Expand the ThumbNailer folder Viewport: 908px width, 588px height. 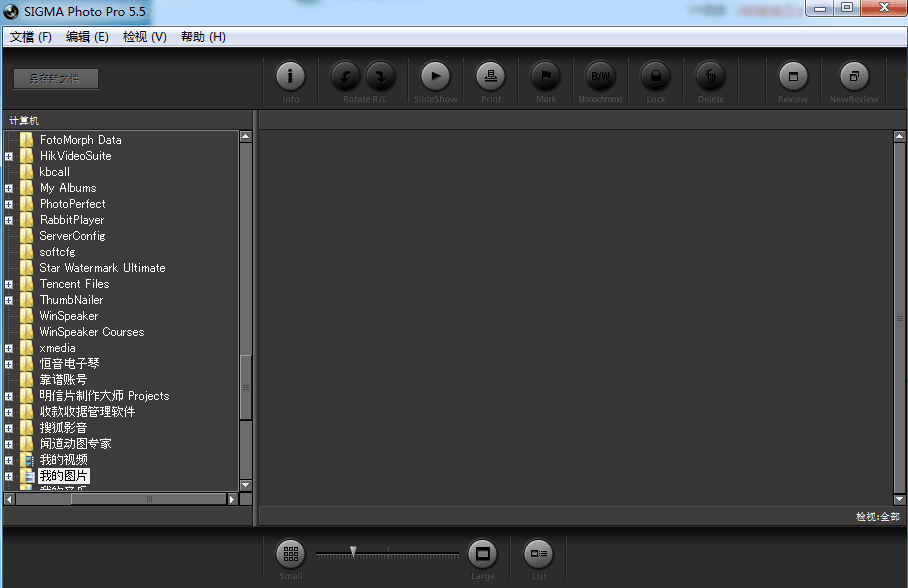pyautogui.click(x=9, y=301)
